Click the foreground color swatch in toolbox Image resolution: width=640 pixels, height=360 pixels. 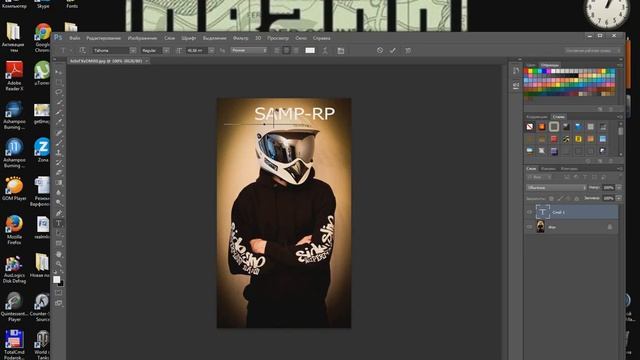pyautogui.click(x=57, y=280)
